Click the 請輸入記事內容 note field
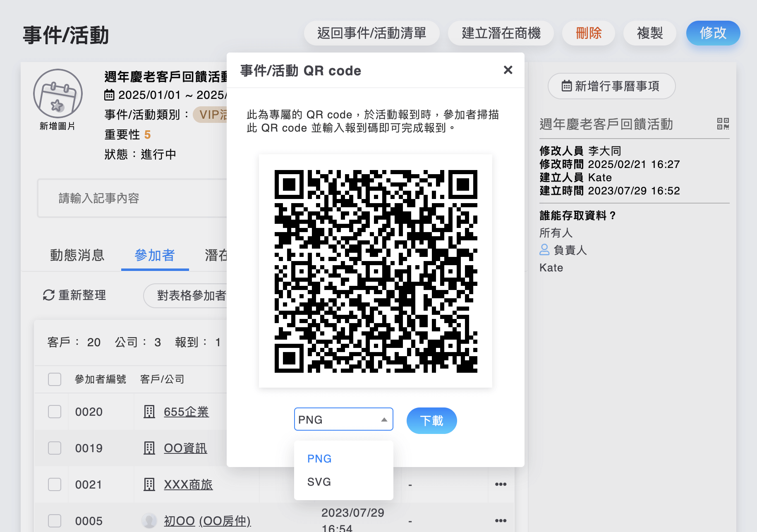This screenshot has height=532, width=757. (x=132, y=198)
